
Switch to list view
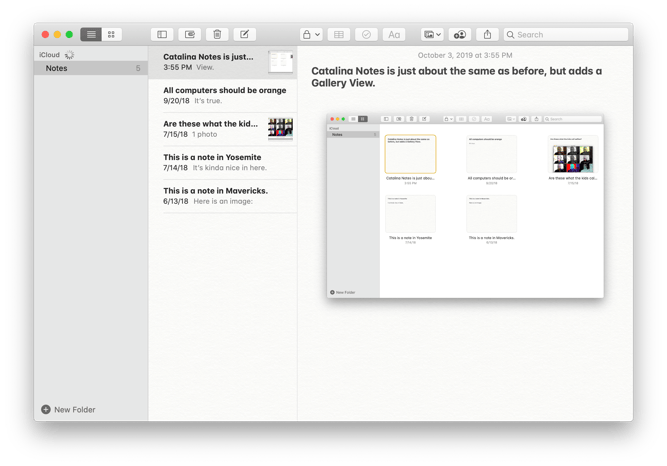(91, 34)
